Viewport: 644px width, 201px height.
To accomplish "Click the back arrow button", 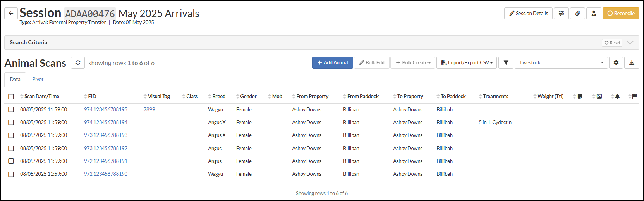I will [x=11, y=13].
